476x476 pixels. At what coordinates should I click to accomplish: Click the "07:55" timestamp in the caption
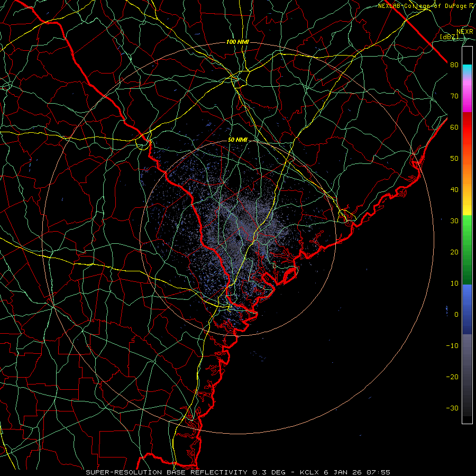(378, 472)
